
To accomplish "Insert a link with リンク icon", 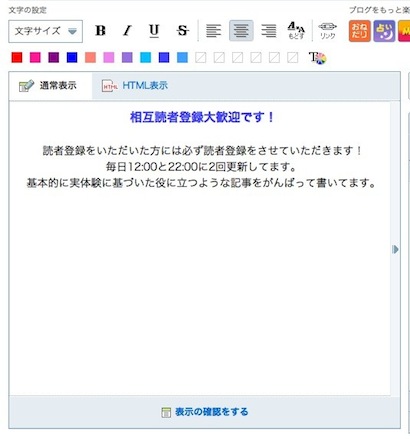I will [x=327, y=31].
